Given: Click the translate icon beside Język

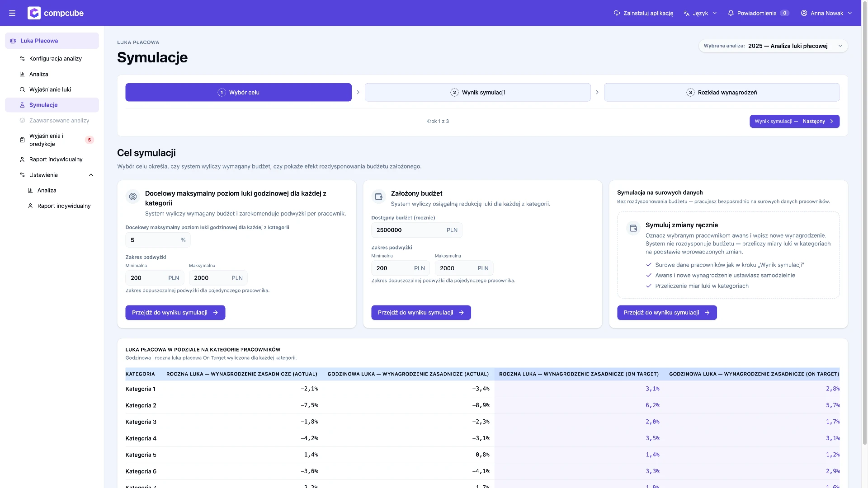Looking at the screenshot, I should tap(686, 13).
